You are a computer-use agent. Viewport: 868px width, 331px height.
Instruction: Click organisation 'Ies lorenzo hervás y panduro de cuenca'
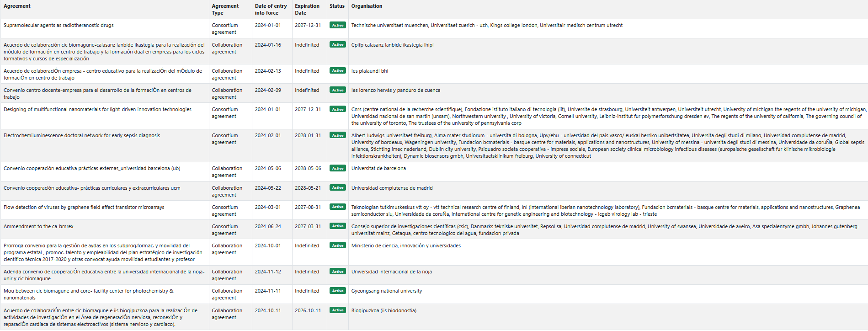(396, 90)
